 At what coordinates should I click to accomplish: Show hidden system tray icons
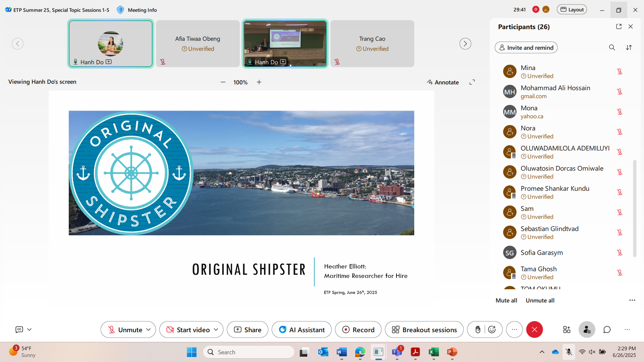tap(542, 352)
